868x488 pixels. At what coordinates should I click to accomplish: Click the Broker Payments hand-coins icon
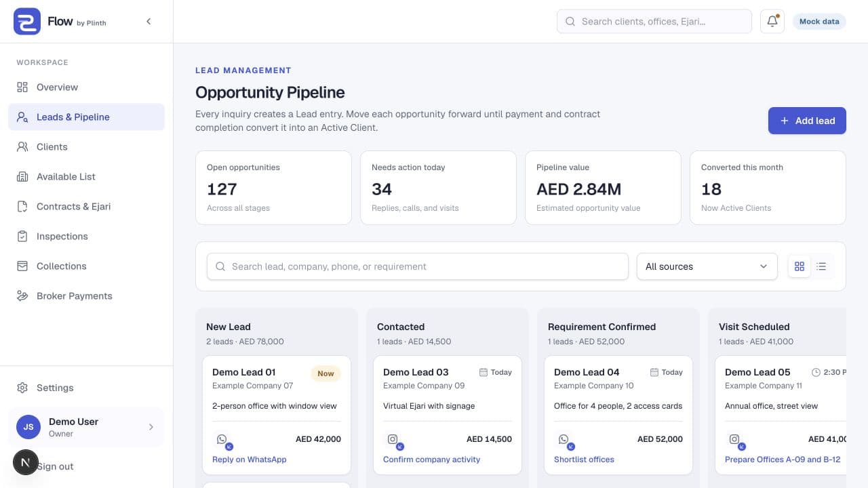pyautogui.click(x=22, y=296)
